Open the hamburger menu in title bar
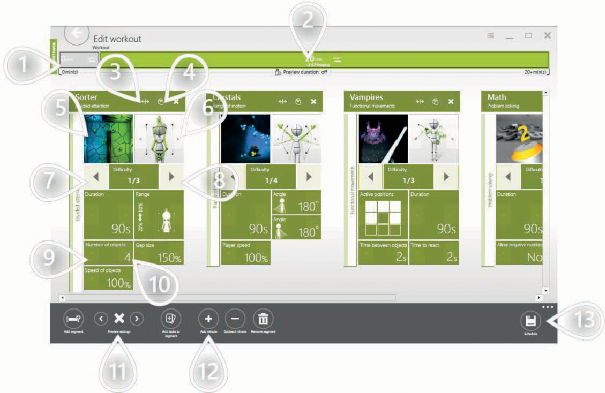 point(490,35)
